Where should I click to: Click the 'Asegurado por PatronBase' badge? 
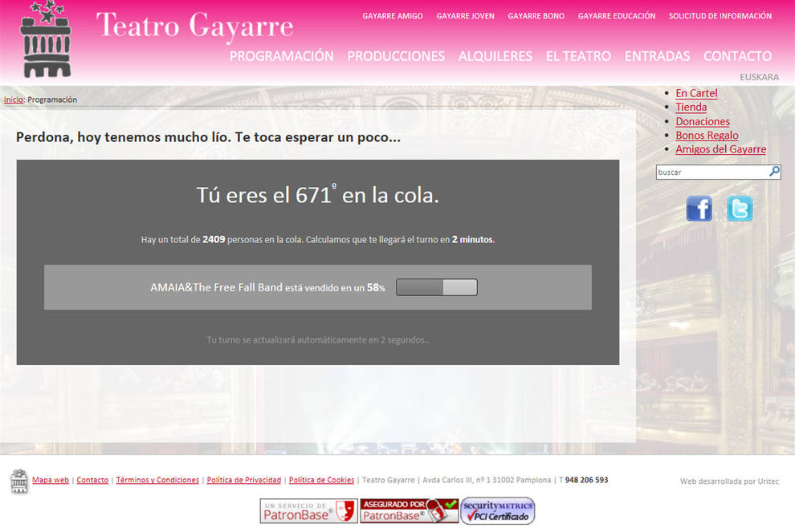tap(410, 510)
